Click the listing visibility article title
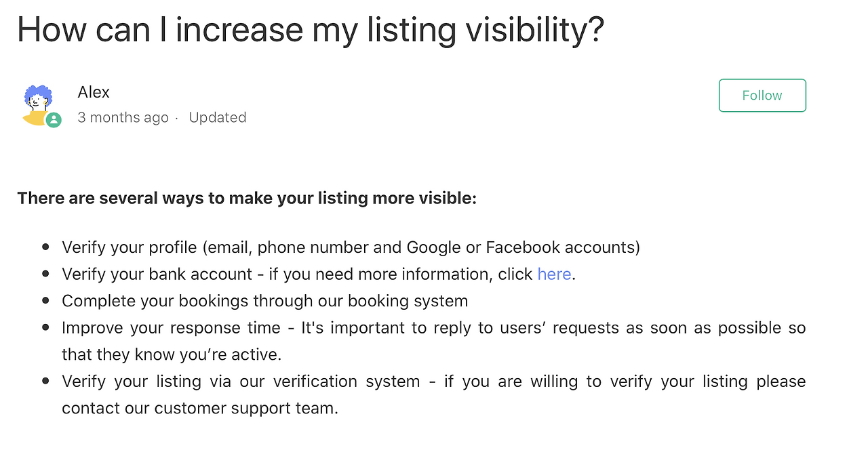The width and height of the screenshot is (868, 450). [310, 30]
